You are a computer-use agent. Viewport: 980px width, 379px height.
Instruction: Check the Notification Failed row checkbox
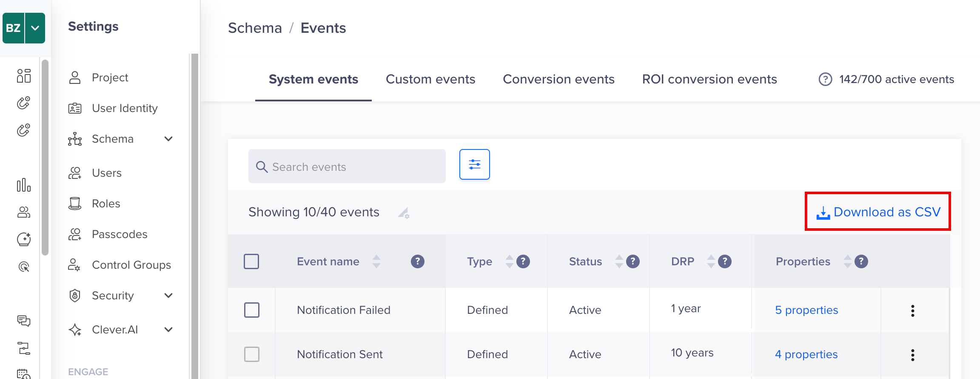[252, 310]
